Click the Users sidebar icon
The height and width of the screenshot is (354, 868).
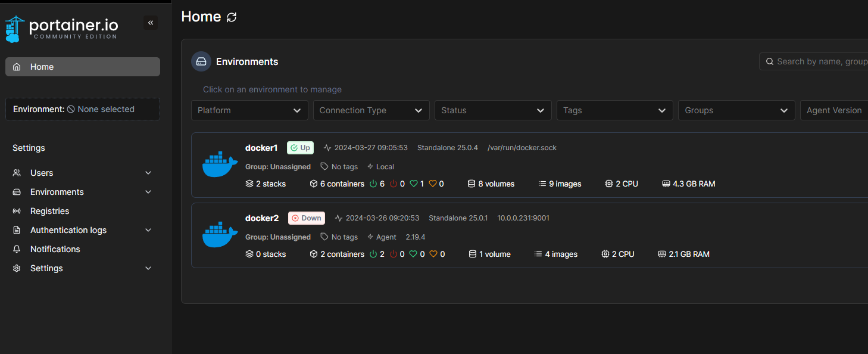[x=17, y=173]
